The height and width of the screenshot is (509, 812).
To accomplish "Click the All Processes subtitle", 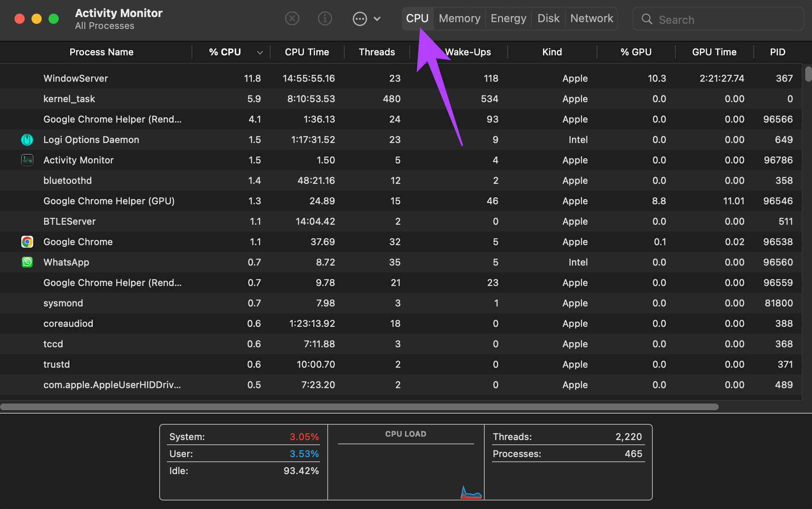I will pos(105,26).
